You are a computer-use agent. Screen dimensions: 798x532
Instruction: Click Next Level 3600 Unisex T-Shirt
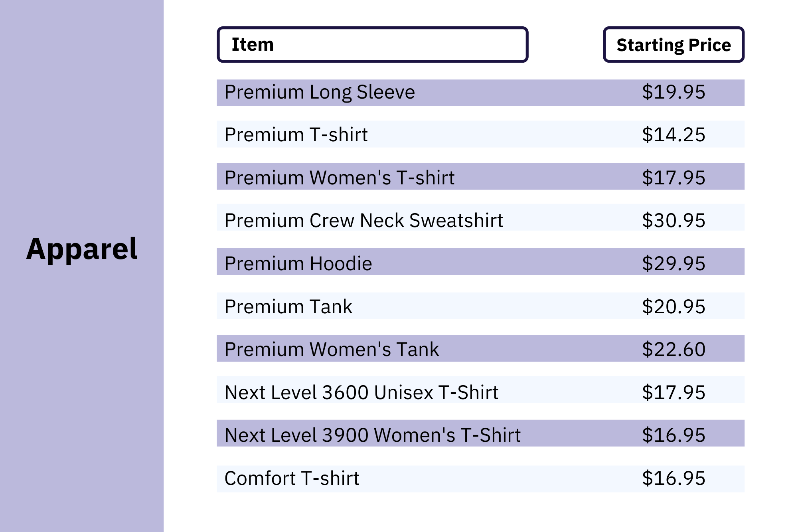361,392
